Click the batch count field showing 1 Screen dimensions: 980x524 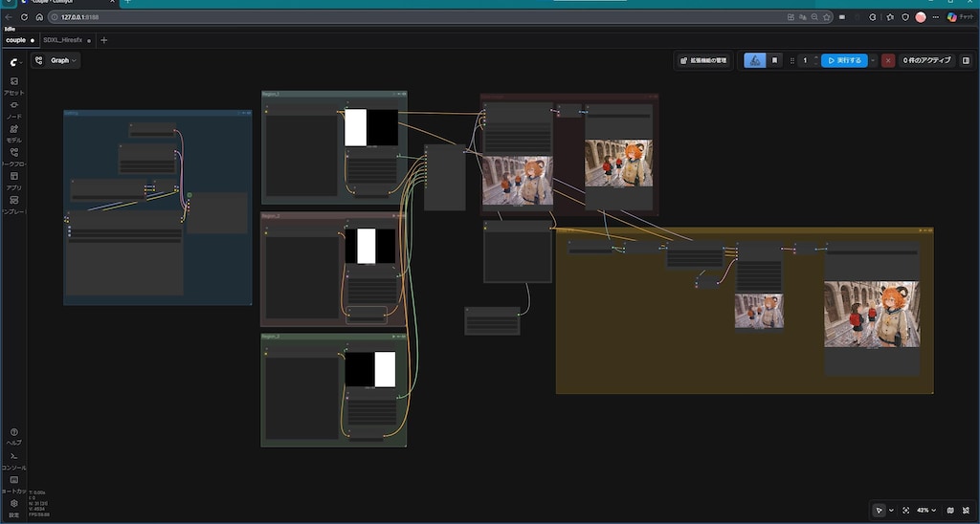805,60
